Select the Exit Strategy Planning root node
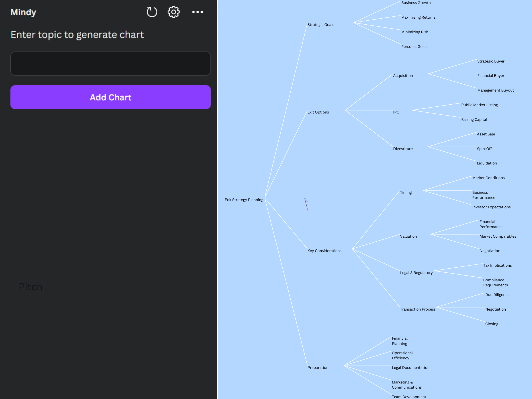 tap(244, 200)
